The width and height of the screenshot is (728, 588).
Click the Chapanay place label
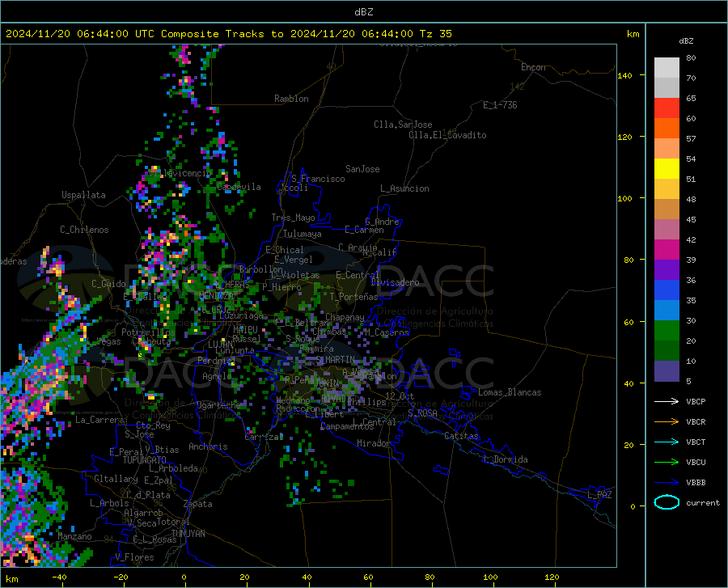(345, 317)
